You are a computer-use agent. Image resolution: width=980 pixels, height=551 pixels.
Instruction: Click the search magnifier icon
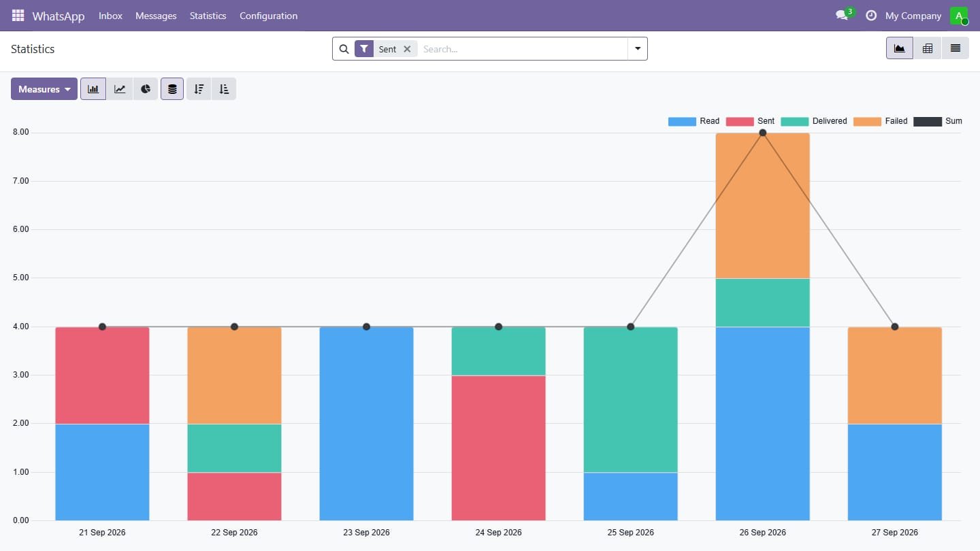point(344,49)
